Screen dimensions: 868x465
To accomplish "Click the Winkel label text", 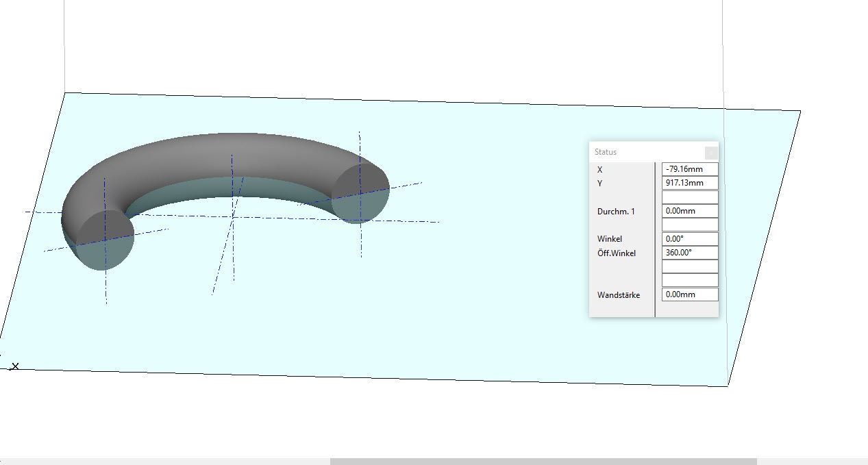I will click(x=610, y=239).
